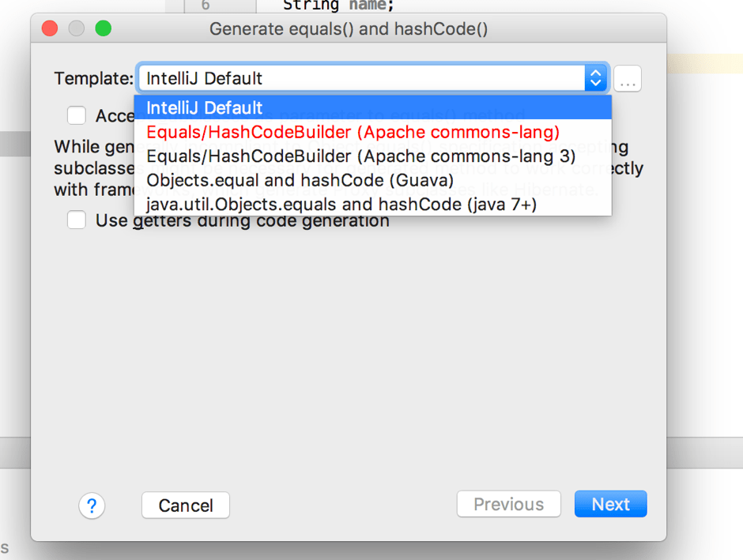Click the green maximize window button
743x560 pixels.
(103, 29)
